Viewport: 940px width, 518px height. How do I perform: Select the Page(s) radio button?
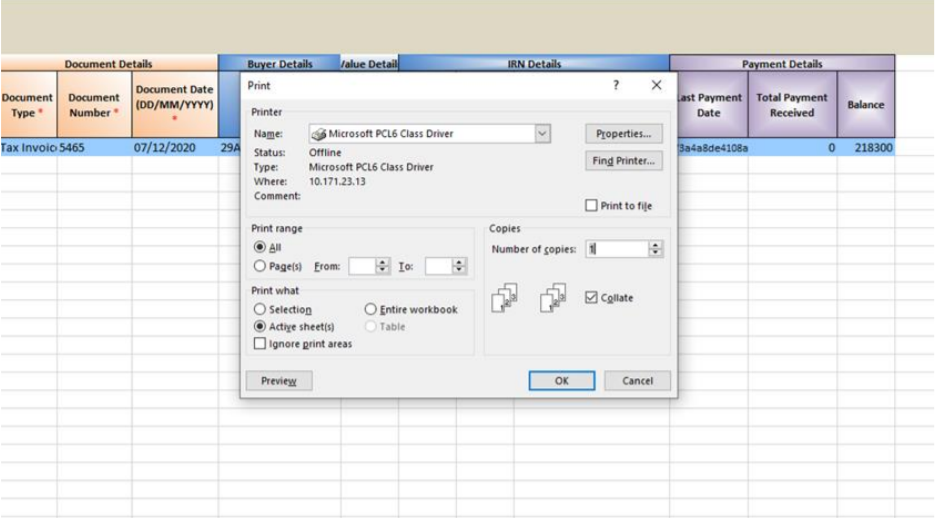(260, 266)
